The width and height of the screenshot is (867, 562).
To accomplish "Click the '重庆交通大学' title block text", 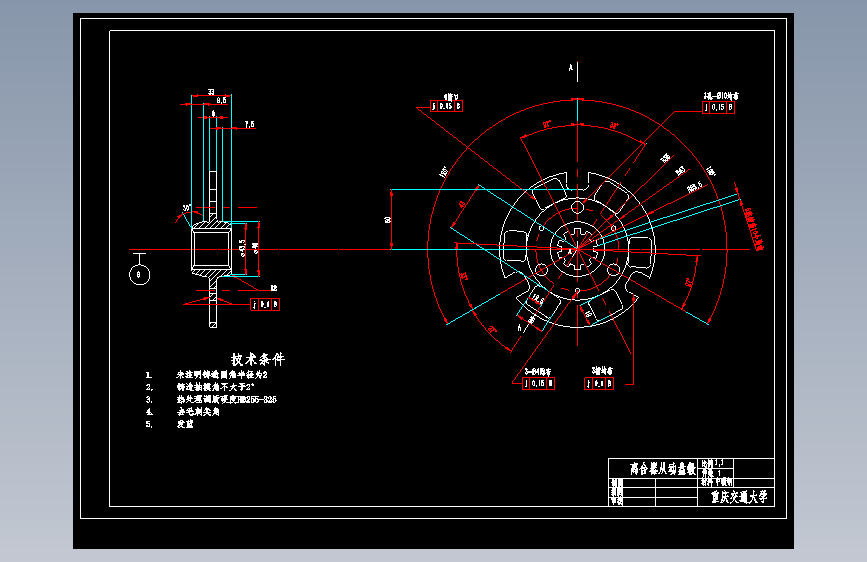I will click(x=739, y=497).
